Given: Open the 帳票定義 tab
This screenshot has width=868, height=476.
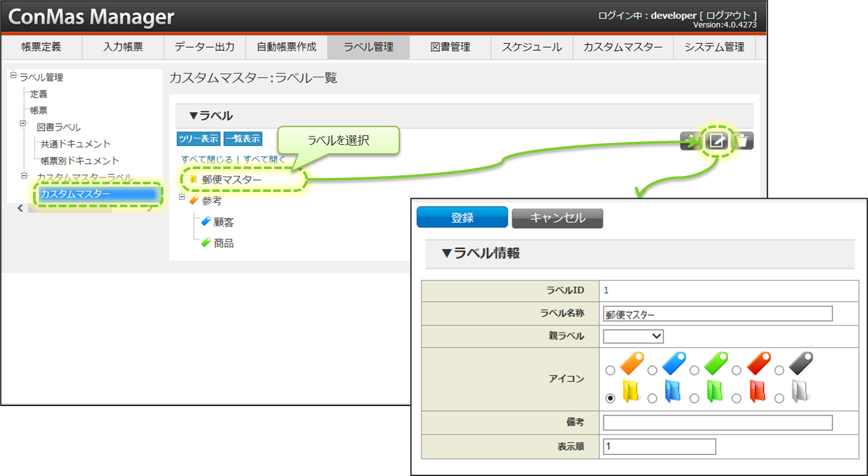Looking at the screenshot, I should [x=41, y=47].
